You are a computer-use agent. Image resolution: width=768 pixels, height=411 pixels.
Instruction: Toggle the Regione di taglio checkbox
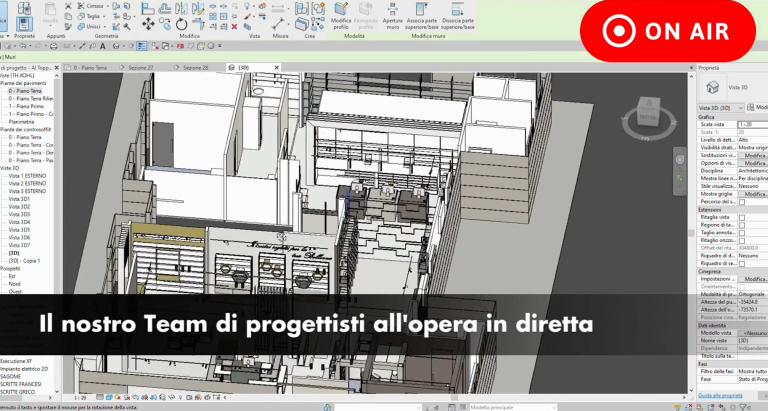741,225
